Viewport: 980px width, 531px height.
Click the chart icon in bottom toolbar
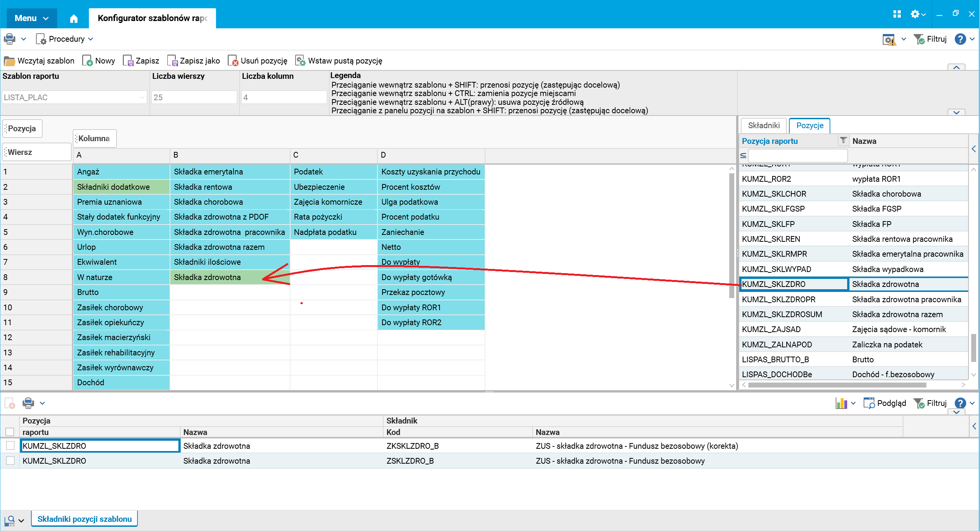click(x=841, y=403)
